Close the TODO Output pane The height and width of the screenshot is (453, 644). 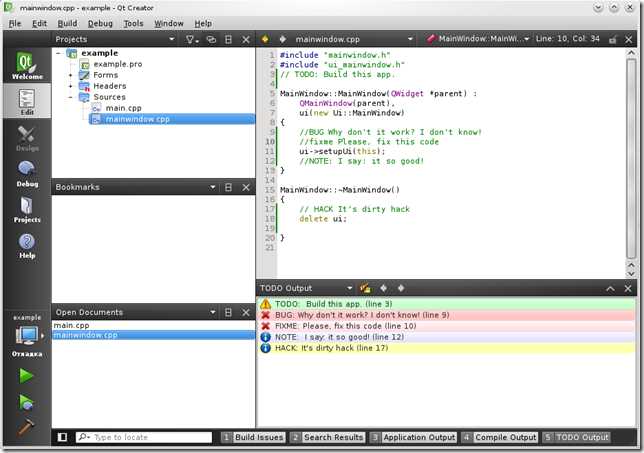point(628,289)
